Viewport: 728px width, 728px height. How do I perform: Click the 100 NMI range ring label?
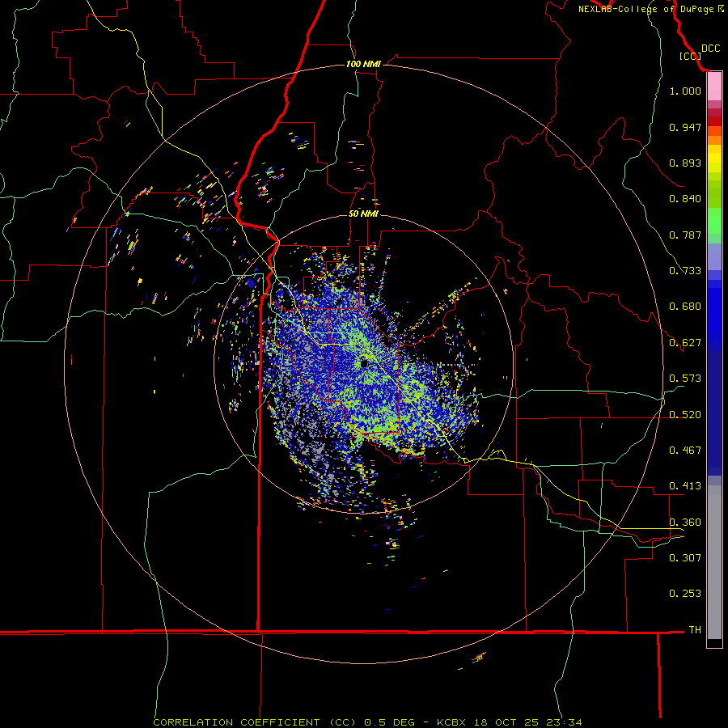click(x=363, y=64)
